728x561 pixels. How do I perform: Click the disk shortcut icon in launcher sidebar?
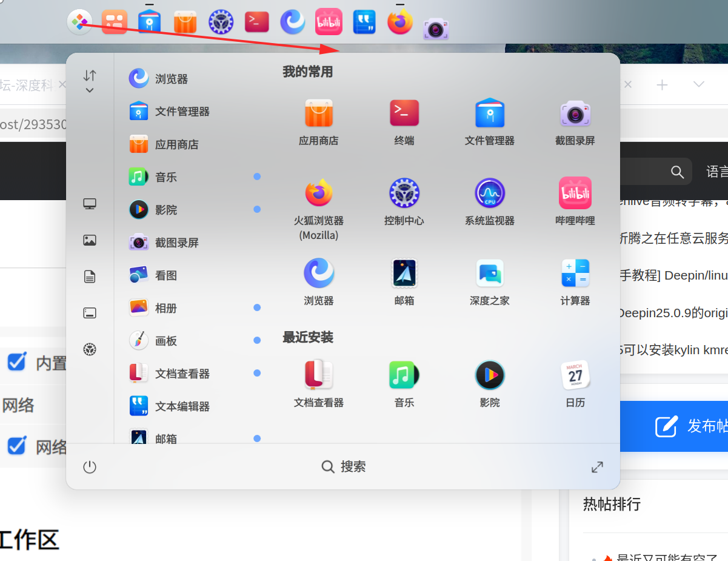(x=90, y=313)
